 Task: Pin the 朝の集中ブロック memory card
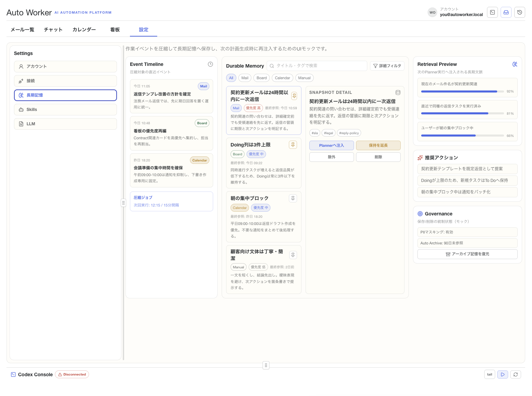coord(293,198)
